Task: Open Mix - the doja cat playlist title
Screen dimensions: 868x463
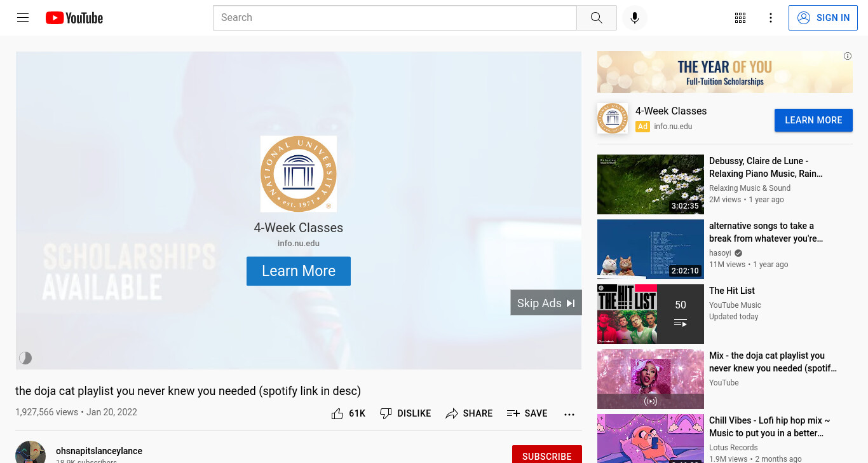Action: (773, 362)
